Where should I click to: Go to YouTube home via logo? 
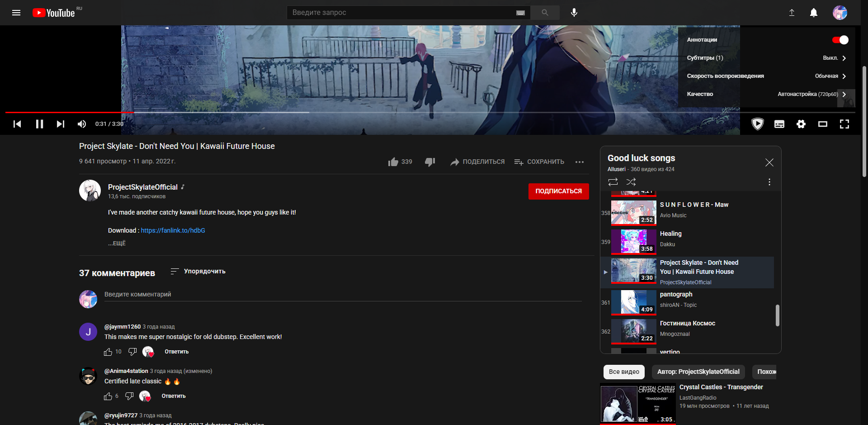[54, 13]
